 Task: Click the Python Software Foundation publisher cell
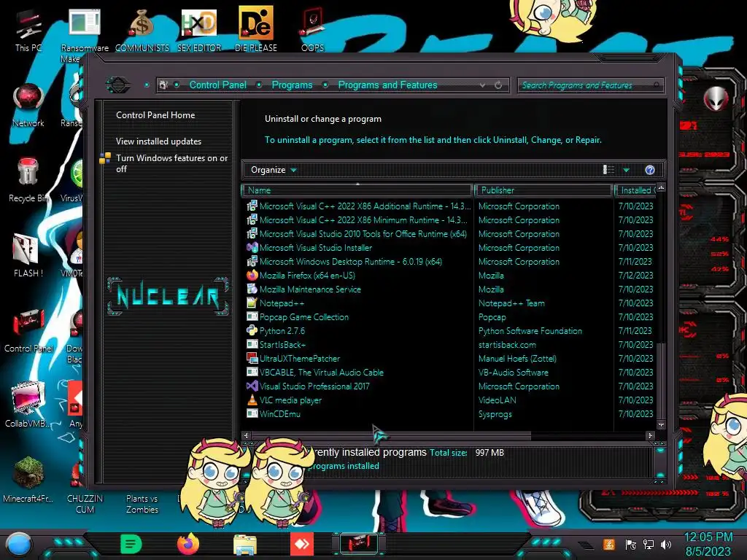530,330
